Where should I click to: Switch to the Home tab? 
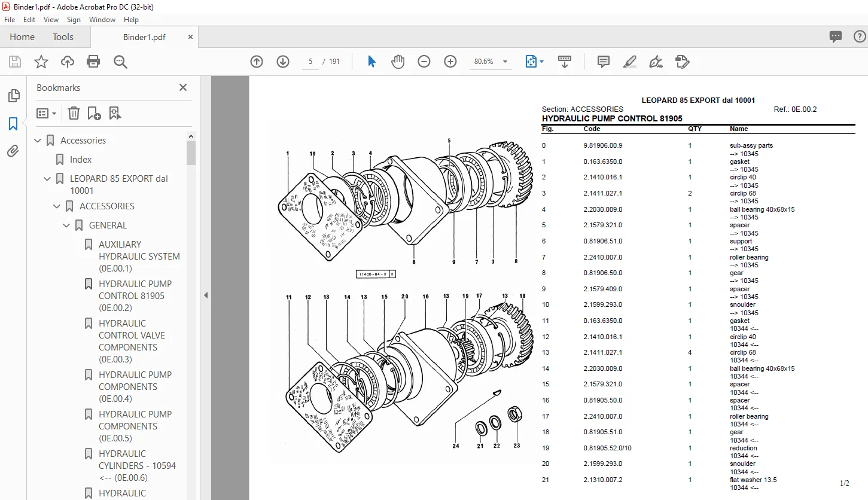(x=22, y=37)
